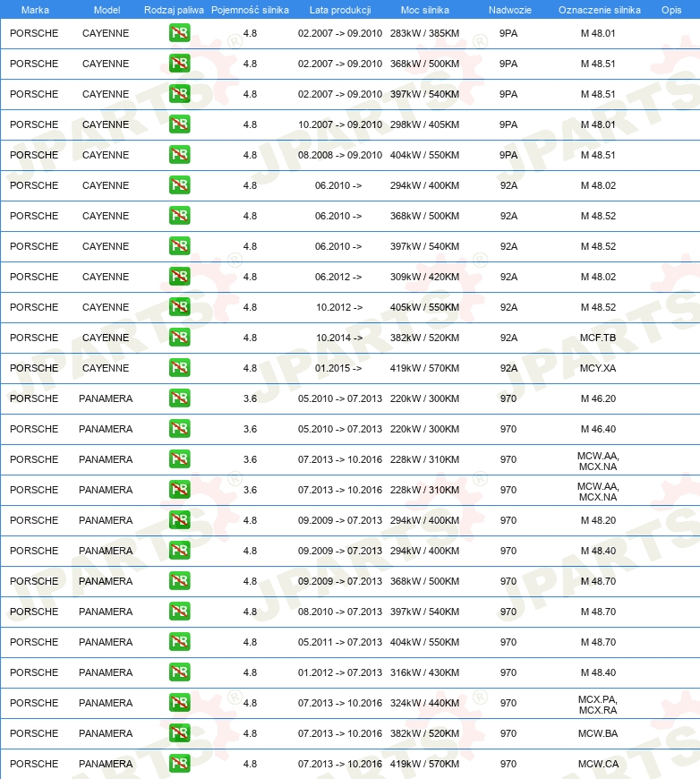The height and width of the screenshot is (779, 700).
Task: Click petrol icon in Panamera 294kW M 48.40 row
Action: point(179,551)
